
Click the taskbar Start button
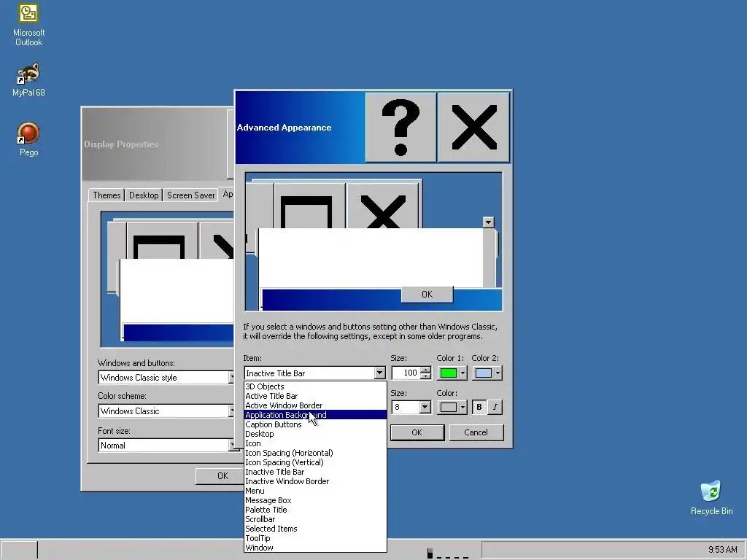[x=19, y=550]
